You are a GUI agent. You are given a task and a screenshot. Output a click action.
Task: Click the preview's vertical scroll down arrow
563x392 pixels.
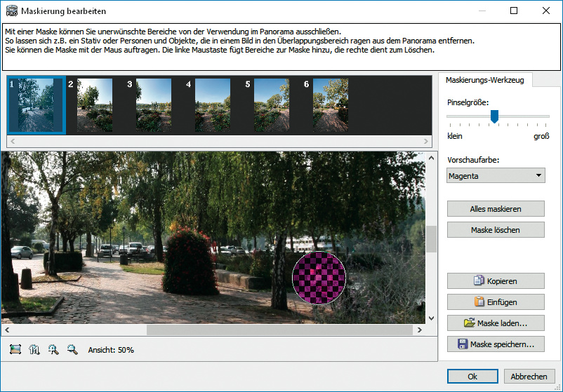coord(432,318)
